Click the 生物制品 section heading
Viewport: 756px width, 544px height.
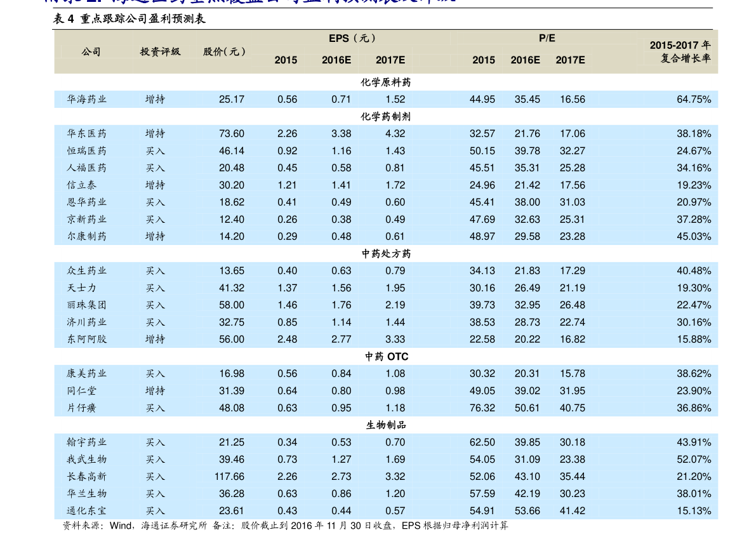[x=386, y=425]
